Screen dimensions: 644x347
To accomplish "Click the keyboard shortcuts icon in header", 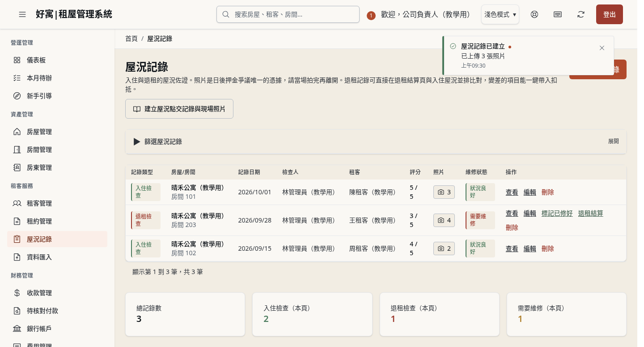I will (558, 14).
